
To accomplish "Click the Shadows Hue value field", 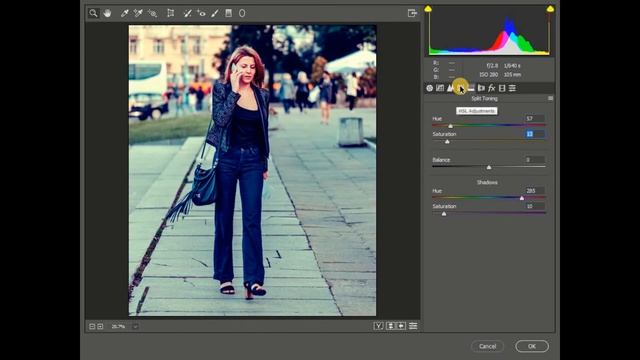I will point(534,191).
